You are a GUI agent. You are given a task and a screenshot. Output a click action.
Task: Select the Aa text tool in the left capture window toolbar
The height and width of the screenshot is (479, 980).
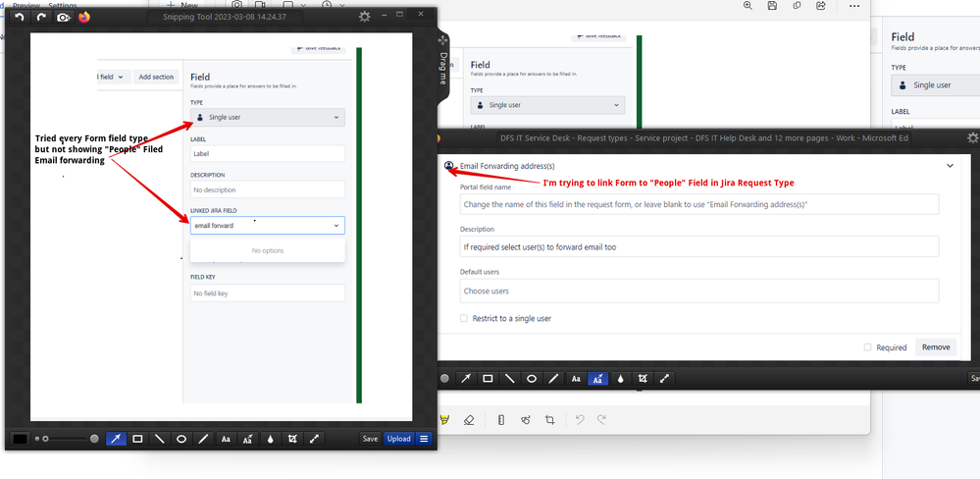pos(225,439)
